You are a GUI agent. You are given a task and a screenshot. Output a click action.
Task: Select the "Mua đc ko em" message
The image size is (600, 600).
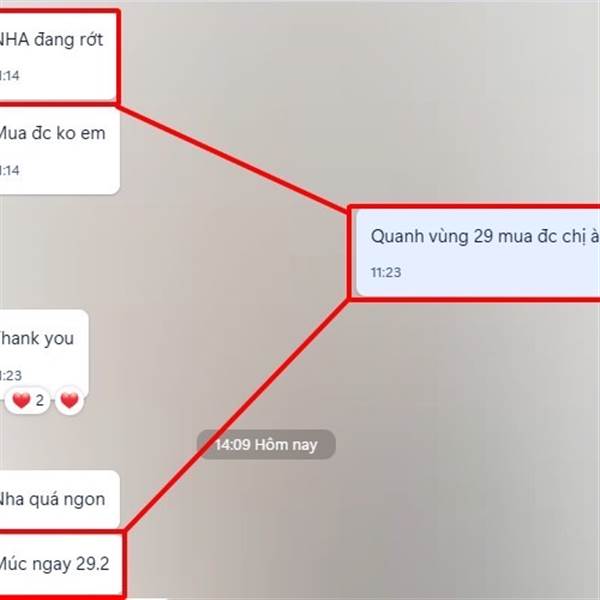click(x=59, y=150)
